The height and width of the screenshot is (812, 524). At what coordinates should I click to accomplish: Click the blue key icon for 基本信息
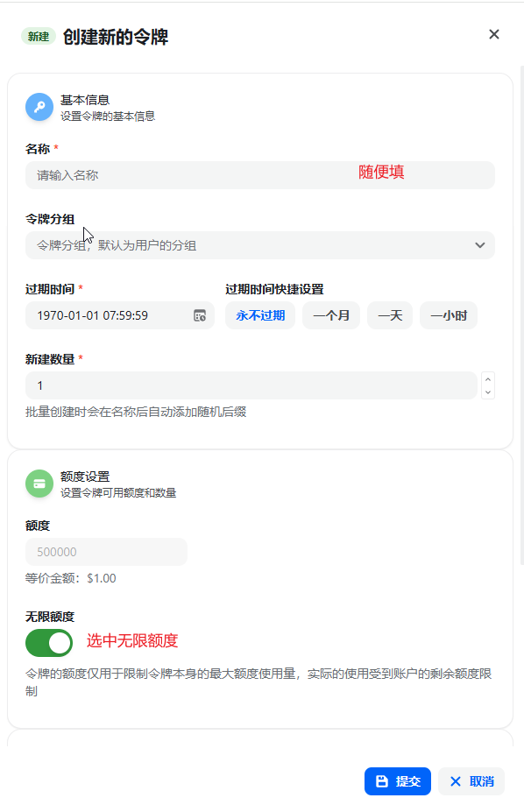tap(39, 107)
